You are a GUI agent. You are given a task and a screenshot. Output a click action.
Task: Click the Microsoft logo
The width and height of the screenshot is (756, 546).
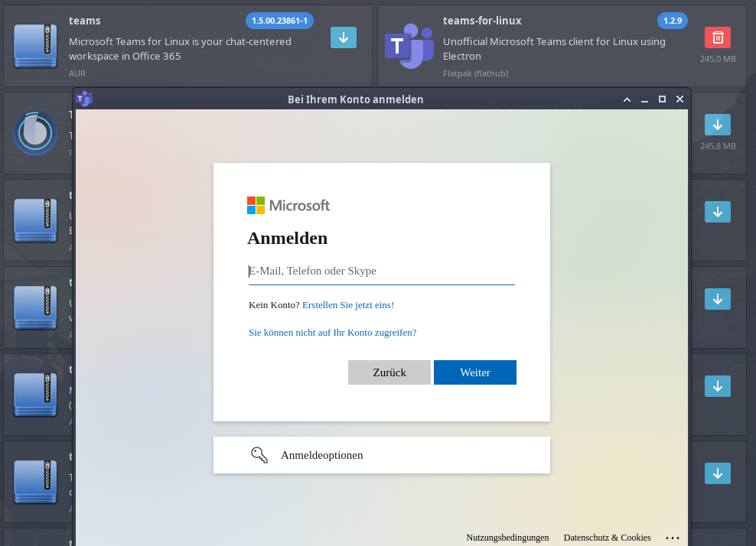click(x=288, y=205)
